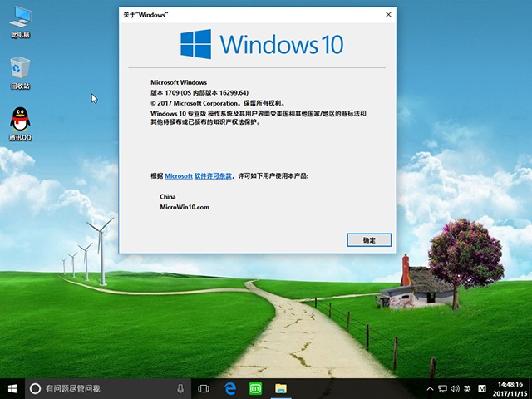Click the 确定 OK button
This screenshot has width=532, height=399.
coord(369,240)
